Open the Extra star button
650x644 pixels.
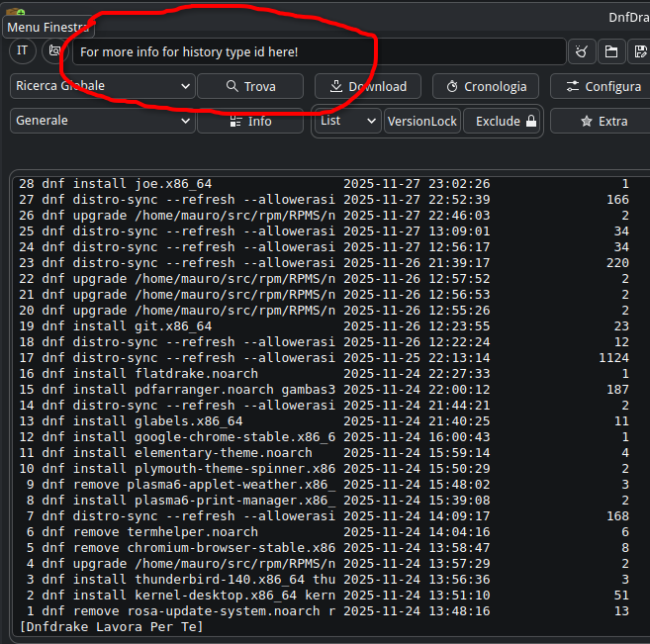pos(603,121)
